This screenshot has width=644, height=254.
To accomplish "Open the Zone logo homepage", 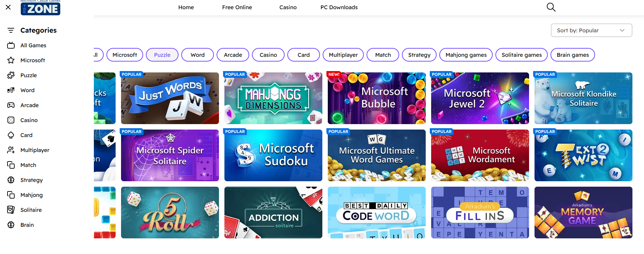I will [40, 7].
